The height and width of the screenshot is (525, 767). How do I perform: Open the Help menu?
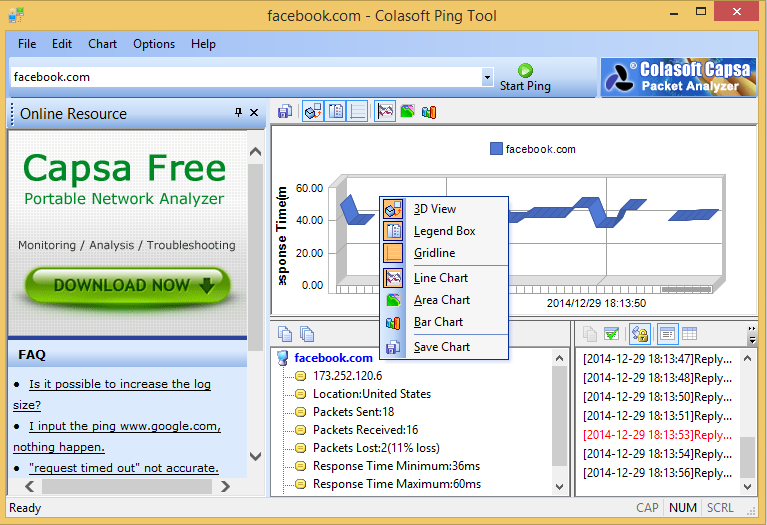203,44
